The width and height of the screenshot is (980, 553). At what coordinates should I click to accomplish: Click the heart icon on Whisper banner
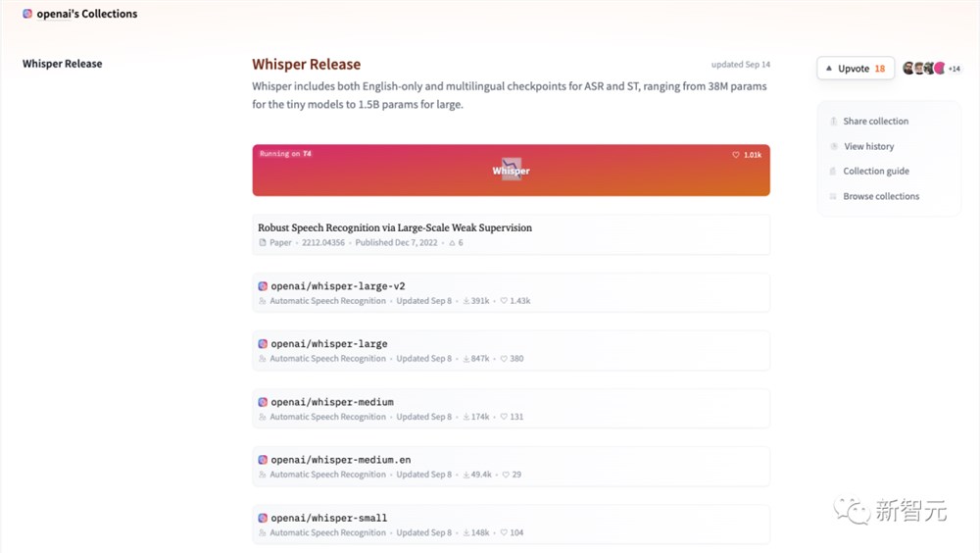736,155
